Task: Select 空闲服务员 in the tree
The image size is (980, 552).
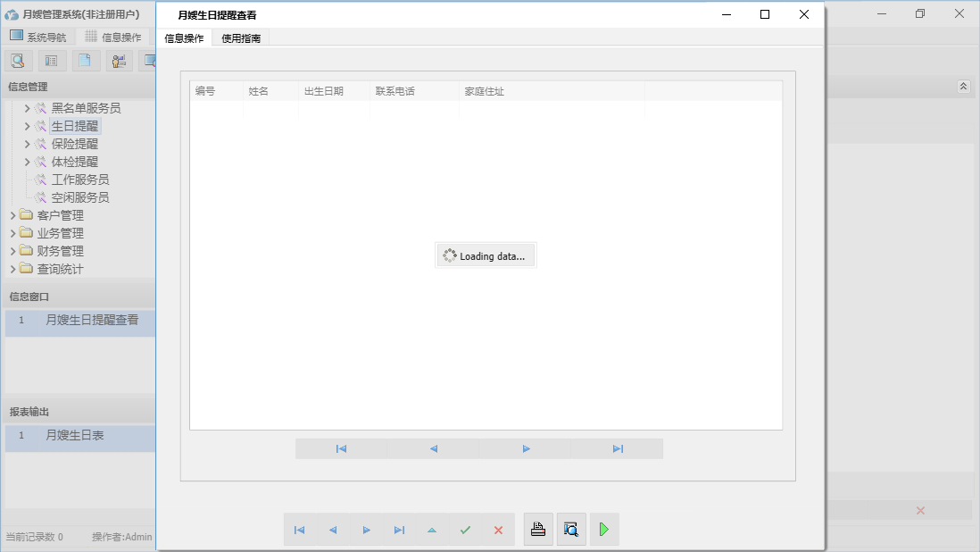Action: coord(80,197)
